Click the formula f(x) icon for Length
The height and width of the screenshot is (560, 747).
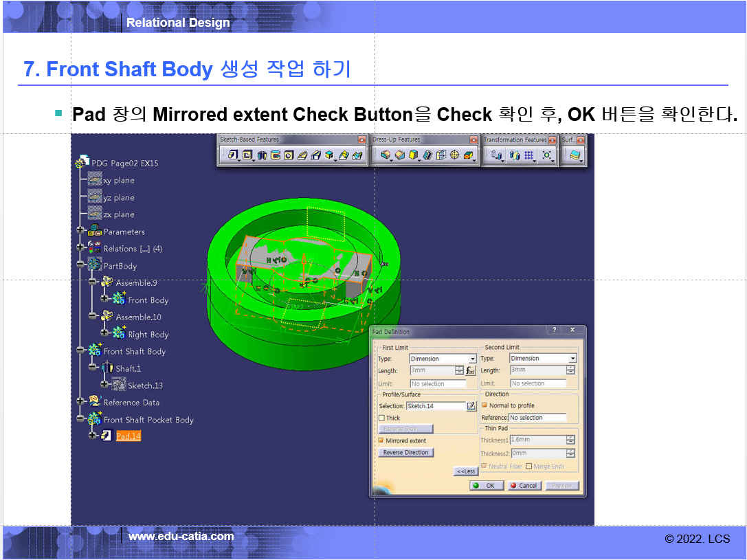(x=471, y=370)
